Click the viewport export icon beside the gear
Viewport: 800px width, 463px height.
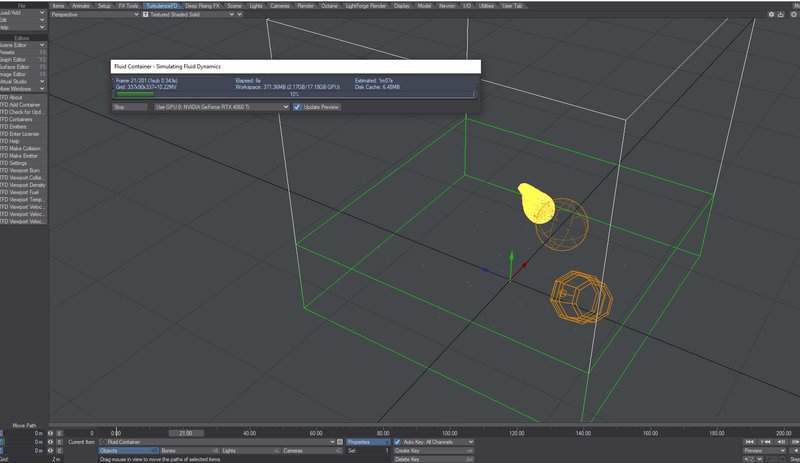click(781, 15)
